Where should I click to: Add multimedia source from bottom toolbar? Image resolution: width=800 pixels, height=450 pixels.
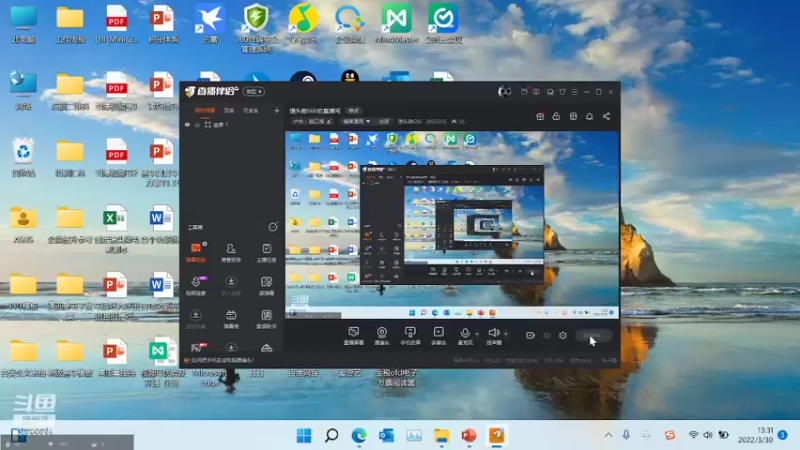point(438,336)
